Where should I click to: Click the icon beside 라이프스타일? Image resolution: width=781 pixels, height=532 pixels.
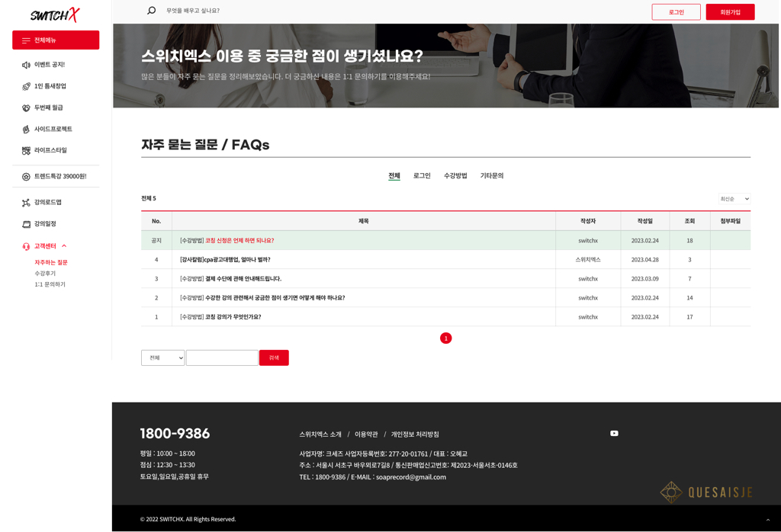(x=26, y=150)
